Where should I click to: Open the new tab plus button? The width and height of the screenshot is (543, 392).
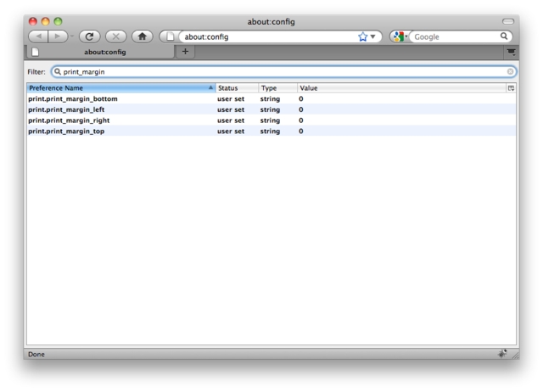186,53
